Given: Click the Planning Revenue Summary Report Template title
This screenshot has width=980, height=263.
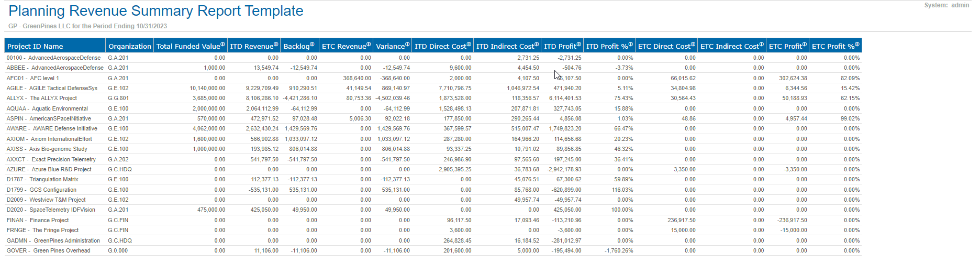Looking at the screenshot, I should tap(156, 11).
